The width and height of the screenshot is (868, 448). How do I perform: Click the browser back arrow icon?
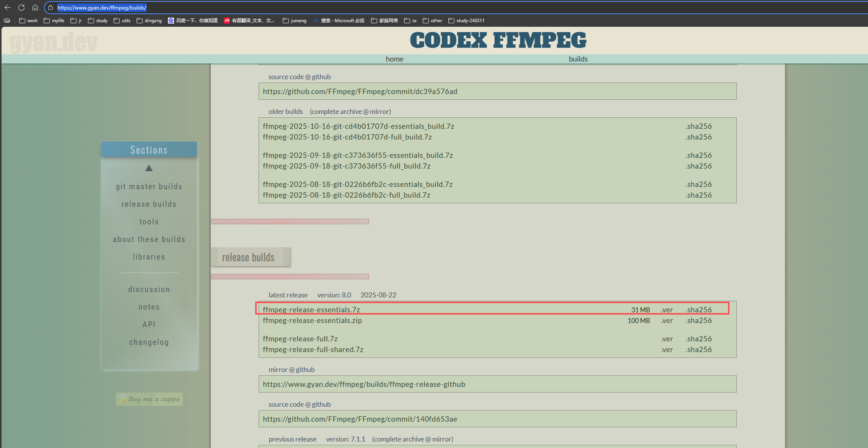coord(8,8)
